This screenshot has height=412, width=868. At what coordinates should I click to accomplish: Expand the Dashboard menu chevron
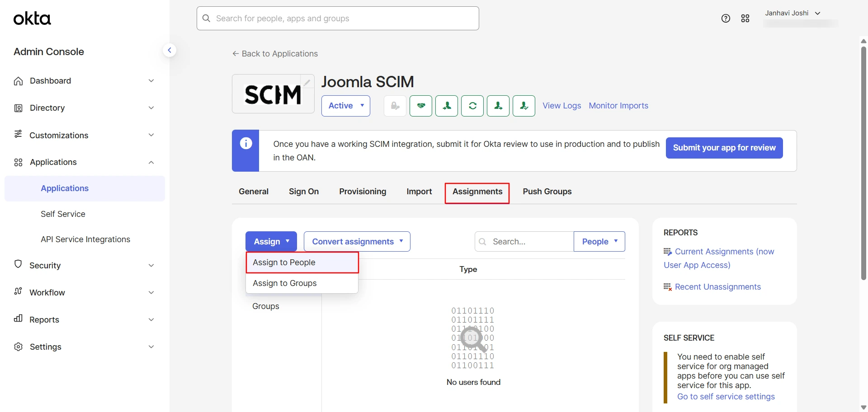[151, 81]
